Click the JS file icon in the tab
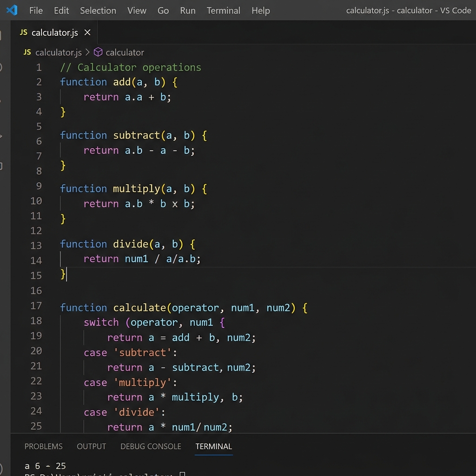This screenshot has height=476, width=476. [24, 32]
